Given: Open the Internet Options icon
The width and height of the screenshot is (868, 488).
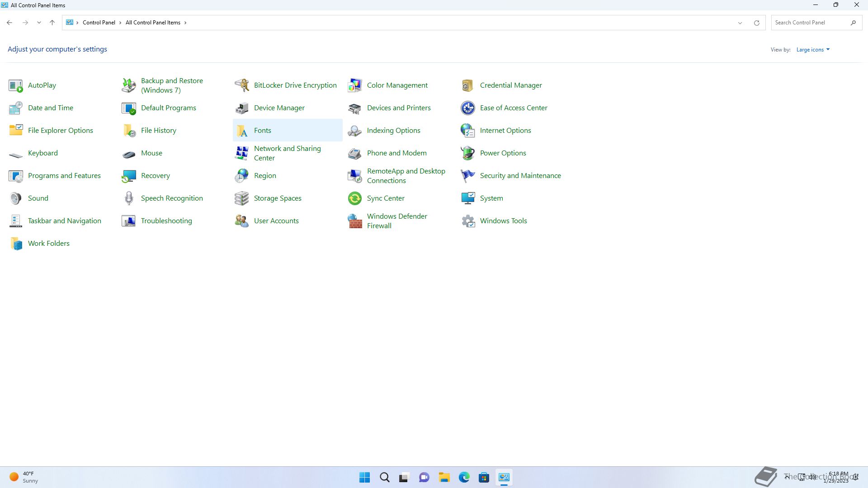Looking at the screenshot, I should coord(468,131).
